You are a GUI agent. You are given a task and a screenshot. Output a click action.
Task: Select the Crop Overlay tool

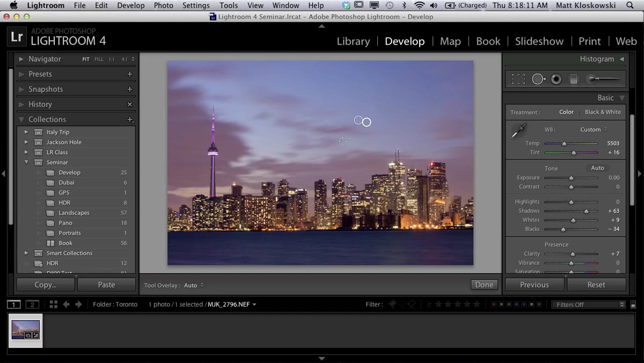[518, 79]
